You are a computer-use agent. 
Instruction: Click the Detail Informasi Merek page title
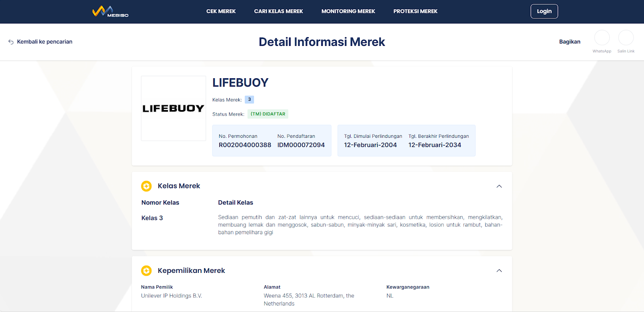(322, 42)
